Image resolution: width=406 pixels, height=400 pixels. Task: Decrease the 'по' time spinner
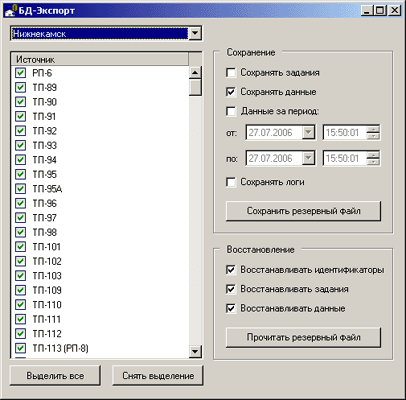pyautogui.click(x=373, y=161)
